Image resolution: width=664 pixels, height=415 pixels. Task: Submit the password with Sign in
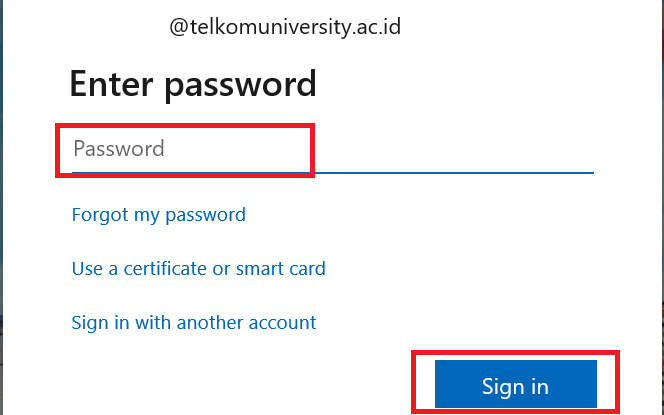(515, 385)
